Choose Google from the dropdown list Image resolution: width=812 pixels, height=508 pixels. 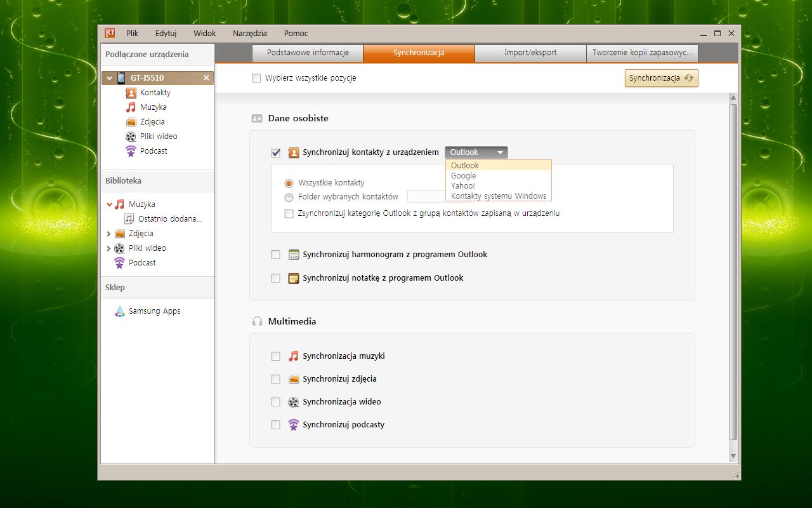499,176
